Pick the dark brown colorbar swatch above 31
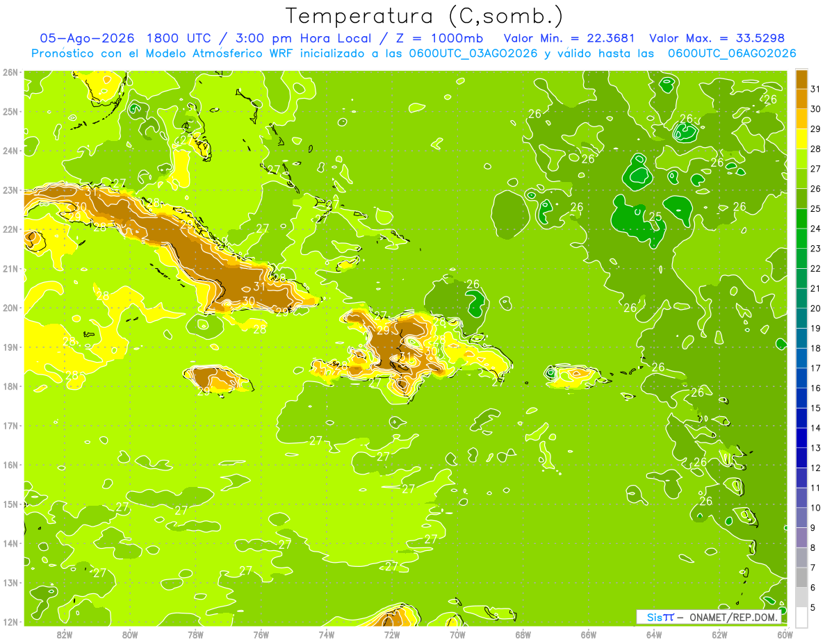The height and width of the screenshot is (644, 834). tap(801, 79)
